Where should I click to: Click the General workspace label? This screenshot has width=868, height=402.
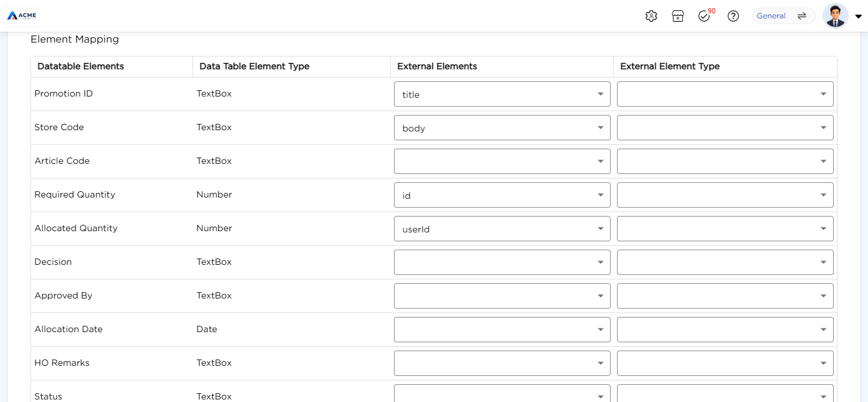[x=771, y=16]
